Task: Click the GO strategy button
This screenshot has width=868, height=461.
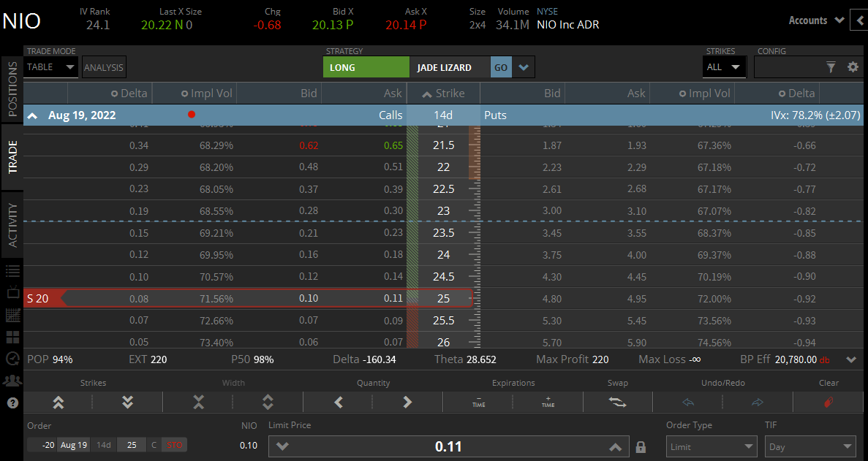Action: [501, 67]
